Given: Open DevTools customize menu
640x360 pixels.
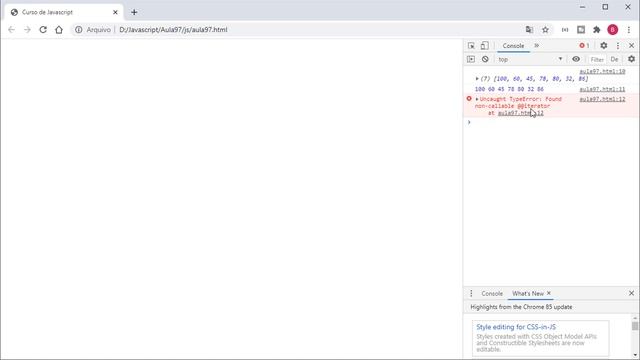Looking at the screenshot, I should [x=618, y=46].
